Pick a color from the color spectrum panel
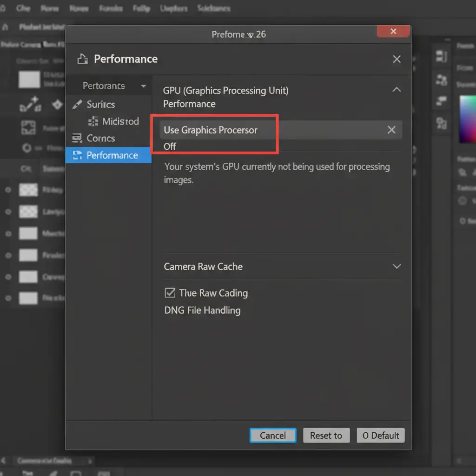 [467, 119]
